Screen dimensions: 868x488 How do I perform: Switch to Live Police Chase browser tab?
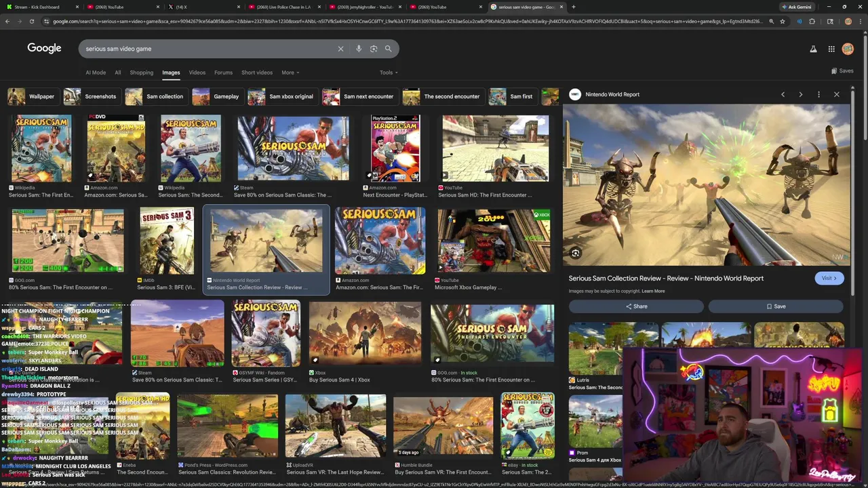pyautogui.click(x=283, y=7)
